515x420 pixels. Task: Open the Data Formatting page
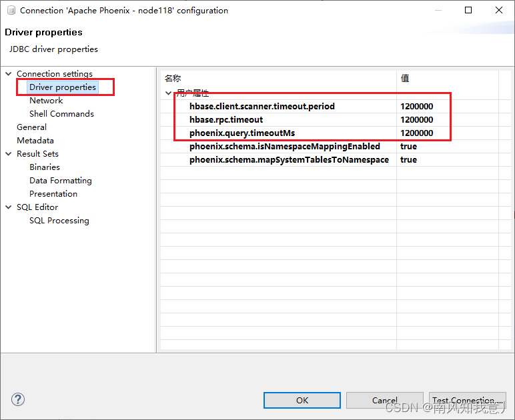61,181
